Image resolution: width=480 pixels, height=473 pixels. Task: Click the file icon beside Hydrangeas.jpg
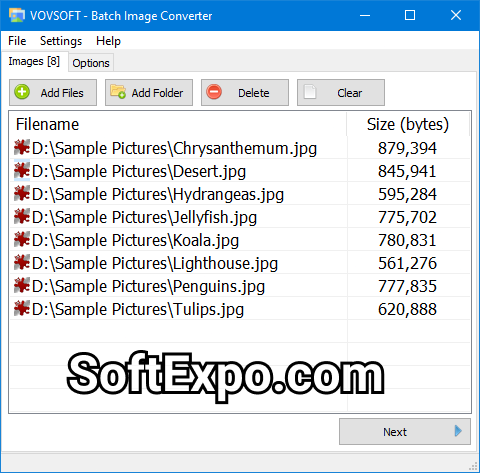coord(22,194)
